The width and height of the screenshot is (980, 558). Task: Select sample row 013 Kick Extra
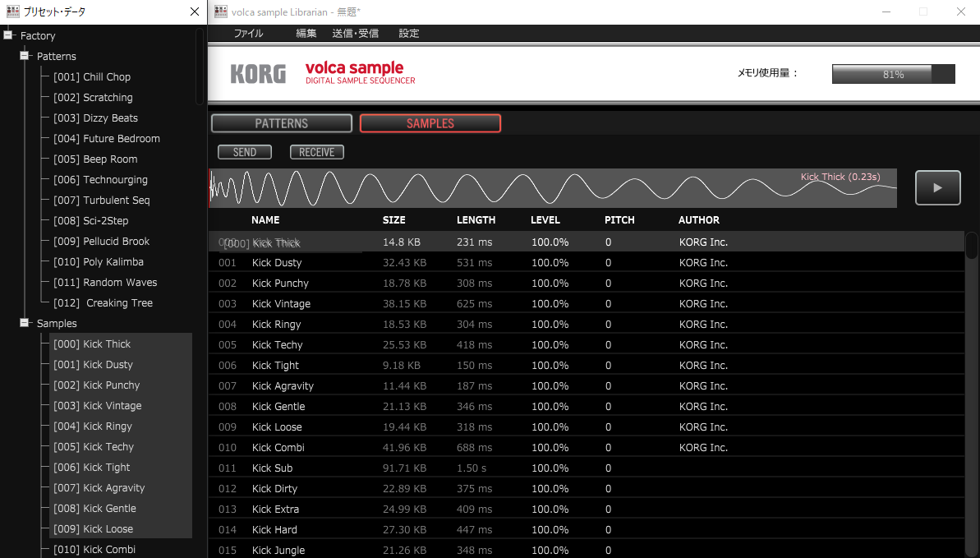tap(587, 510)
